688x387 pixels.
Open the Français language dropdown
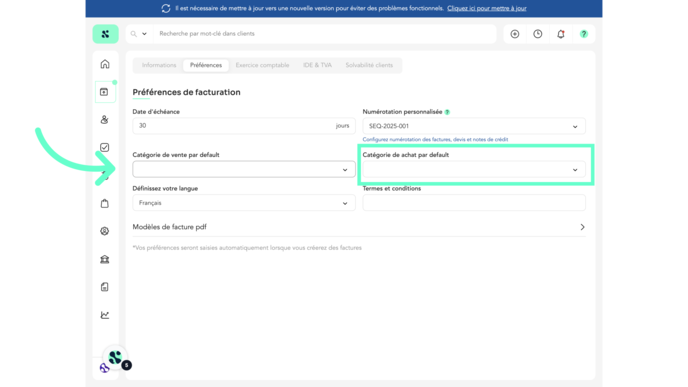click(x=244, y=203)
